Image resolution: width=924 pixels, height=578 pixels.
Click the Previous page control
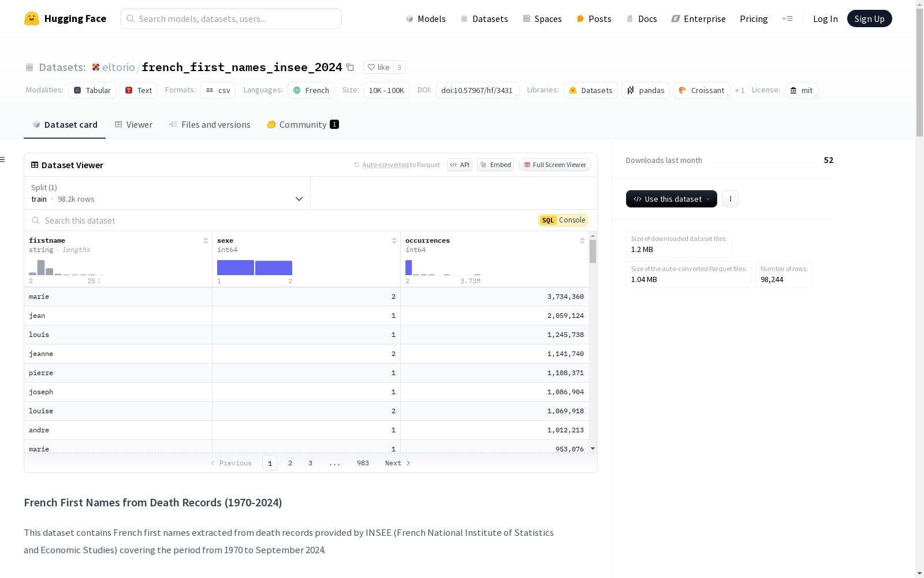click(x=231, y=463)
